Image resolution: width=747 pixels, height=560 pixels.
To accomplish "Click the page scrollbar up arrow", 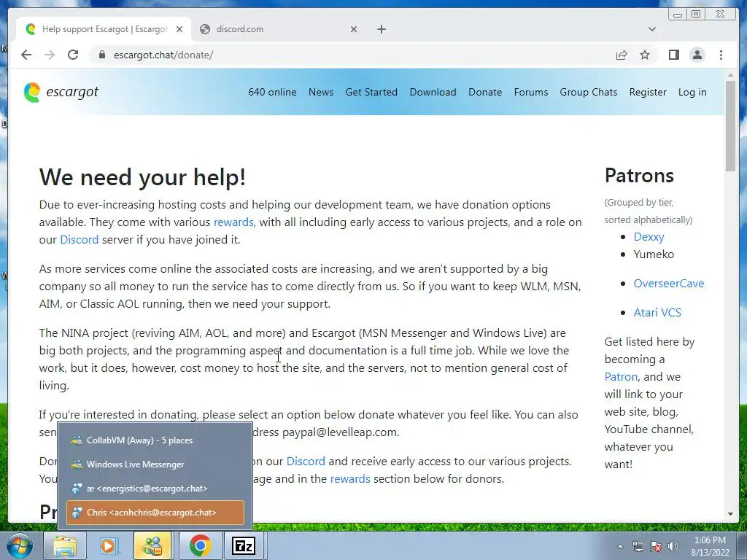I will point(730,75).
